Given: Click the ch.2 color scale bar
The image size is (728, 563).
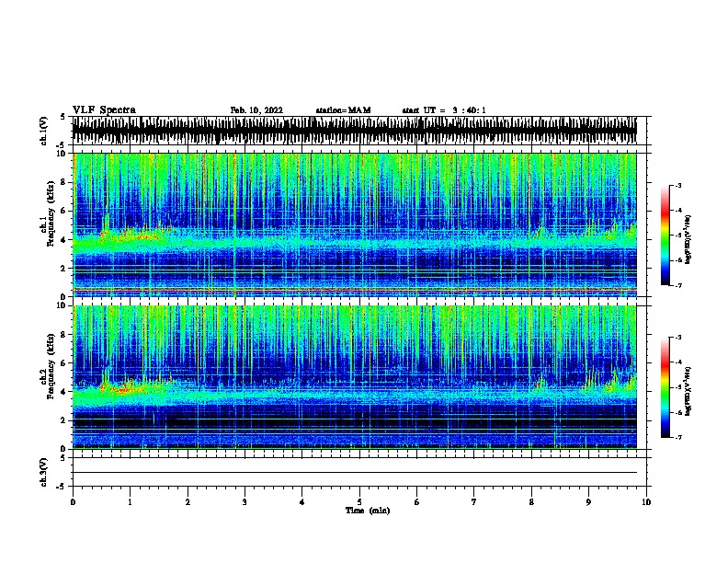Looking at the screenshot, I should (665, 387).
